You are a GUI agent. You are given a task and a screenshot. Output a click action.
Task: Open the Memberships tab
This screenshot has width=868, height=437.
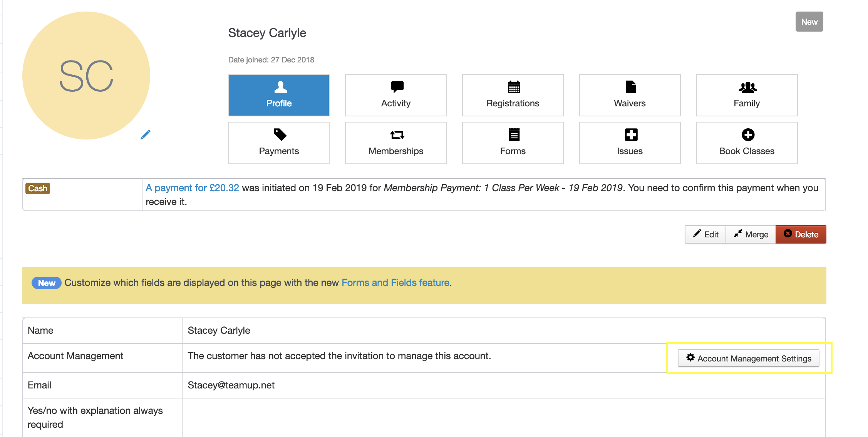[395, 143]
